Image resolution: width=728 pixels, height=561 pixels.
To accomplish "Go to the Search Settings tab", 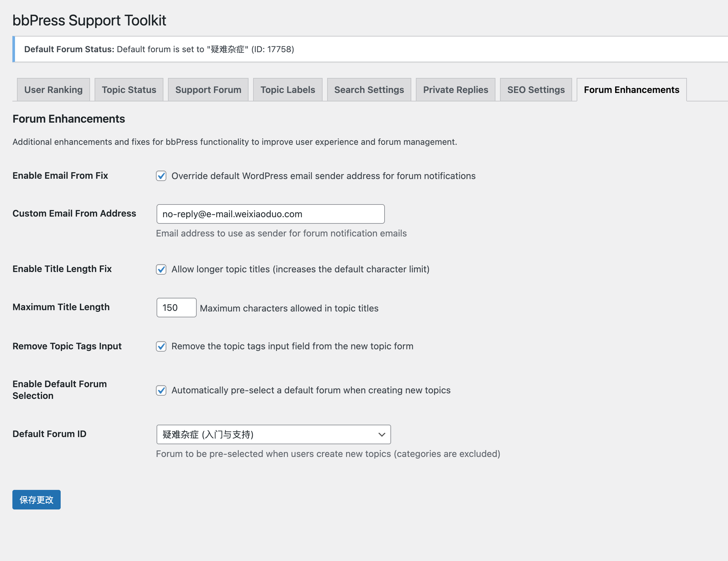I will pyautogui.click(x=369, y=90).
